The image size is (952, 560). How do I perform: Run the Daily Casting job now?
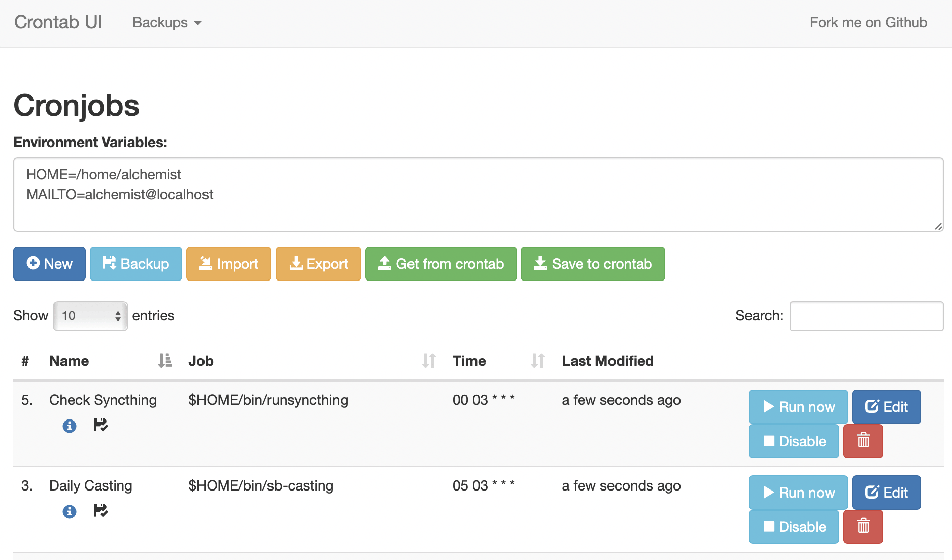(x=798, y=492)
